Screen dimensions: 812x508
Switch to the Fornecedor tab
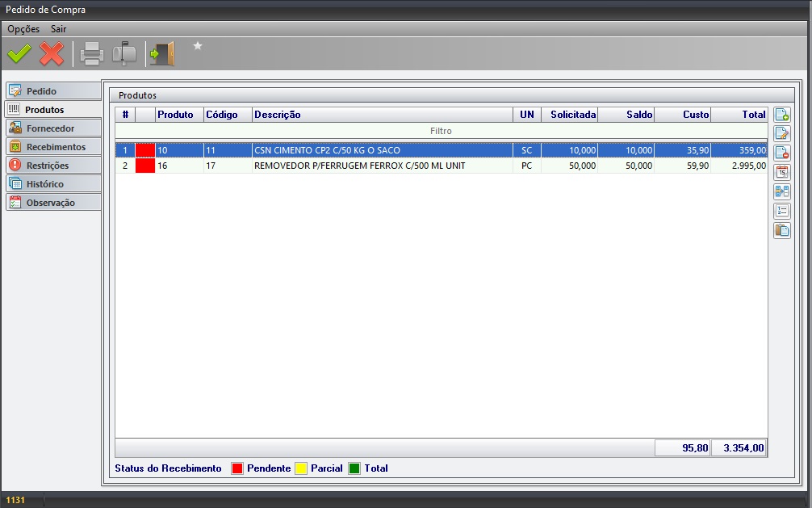click(53, 128)
